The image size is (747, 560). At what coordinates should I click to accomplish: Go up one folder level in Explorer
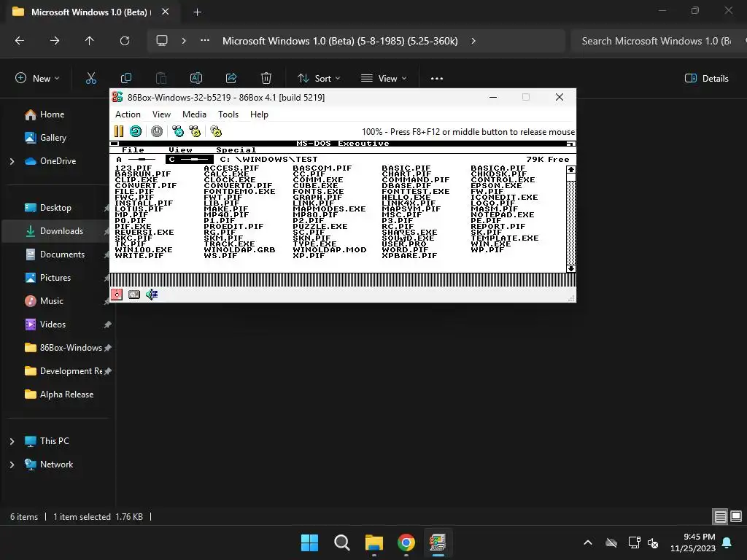90,41
